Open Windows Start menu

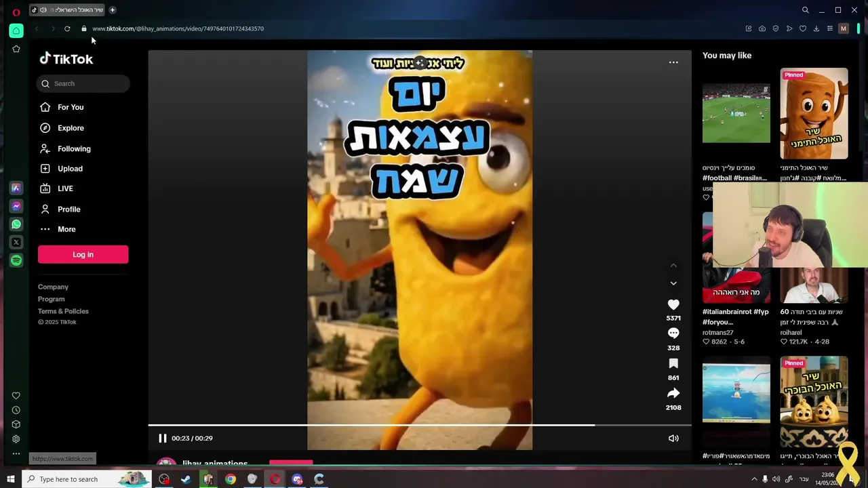pos(11,479)
